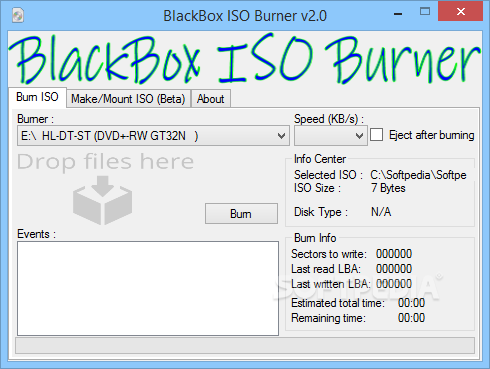Viewport: 490px width, 369px height.
Task: Click the Last read LBA value
Action: tap(394, 269)
